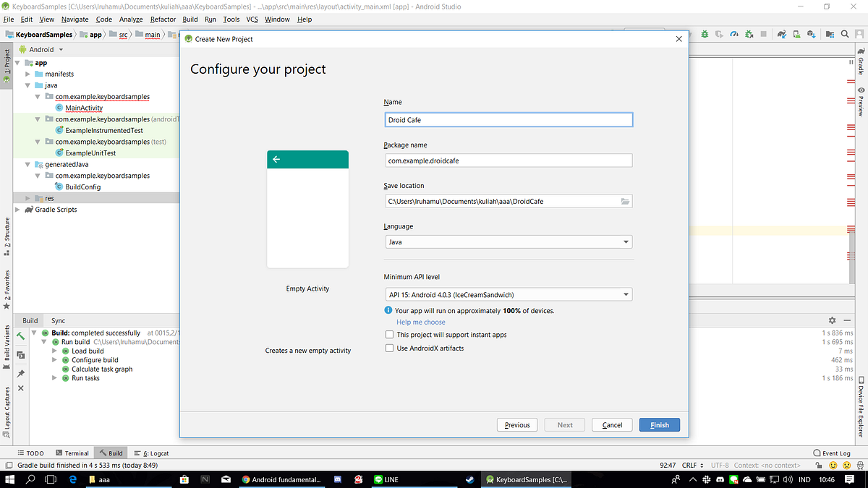
Task: Click the Finish button
Action: click(x=659, y=424)
